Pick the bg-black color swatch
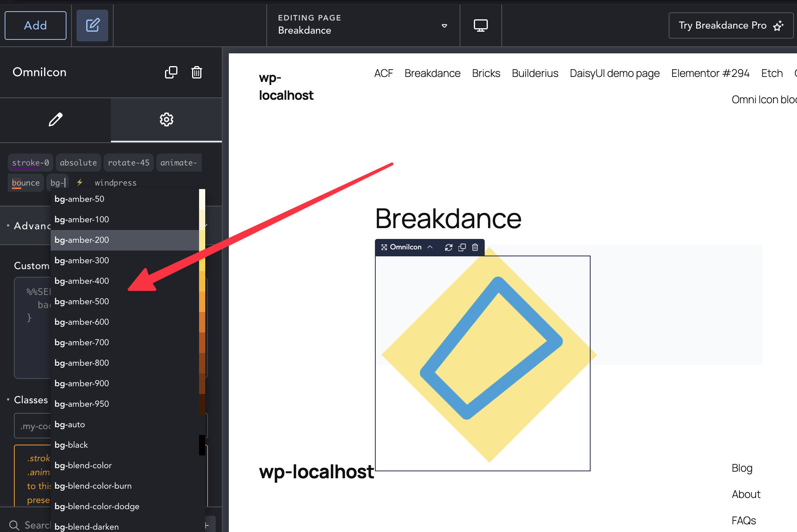797x532 pixels. (x=202, y=445)
